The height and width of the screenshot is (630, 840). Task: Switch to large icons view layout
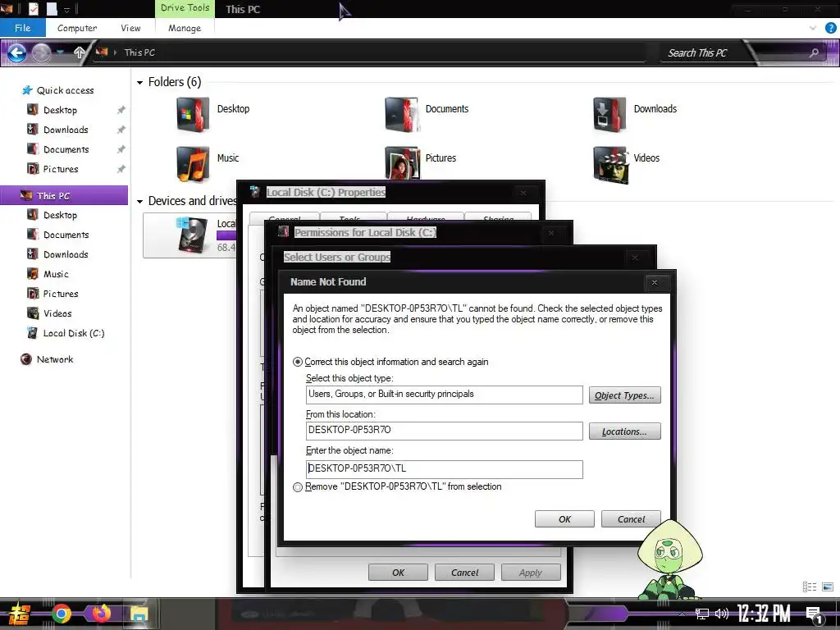[x=828, y=587]
